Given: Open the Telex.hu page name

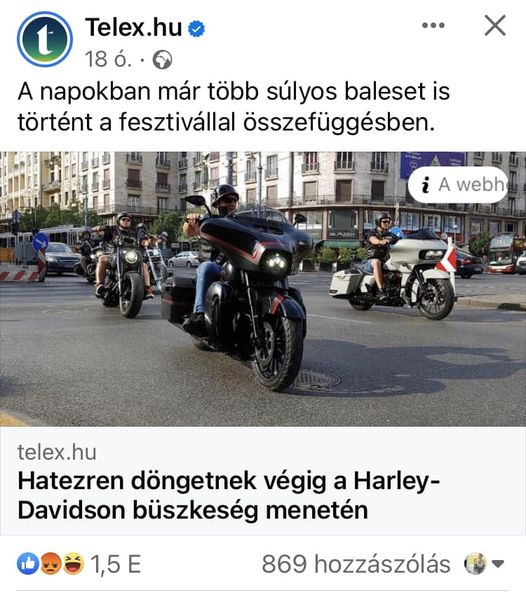Looking at the screenshot, I should tap(133, 28).
